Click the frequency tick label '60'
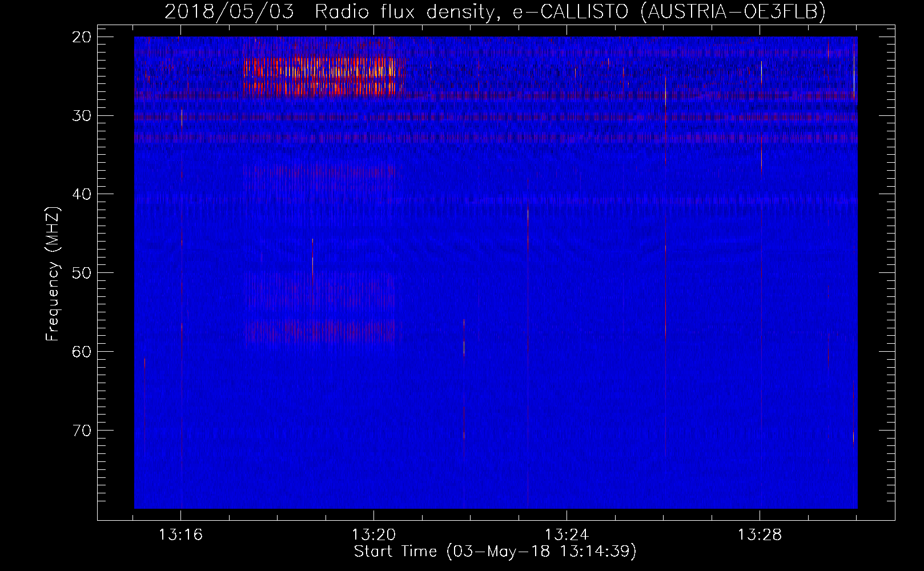This screenshot has height=571, width=924. pos(82,352)
